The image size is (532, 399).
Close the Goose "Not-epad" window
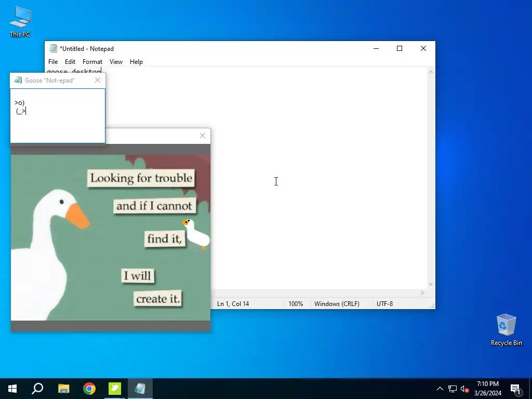pos(98,81)
